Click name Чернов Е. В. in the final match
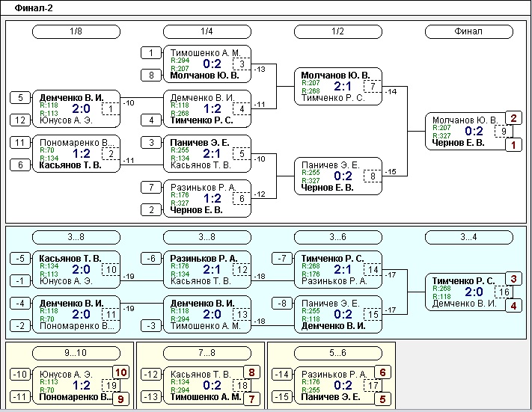 [x=458, y=143]
